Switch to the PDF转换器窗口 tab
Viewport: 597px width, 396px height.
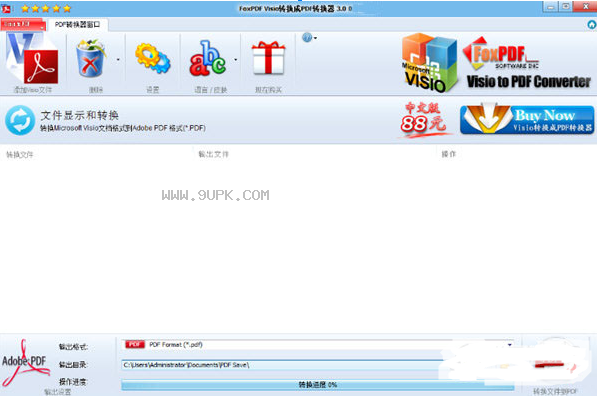(x=78, y=25)
